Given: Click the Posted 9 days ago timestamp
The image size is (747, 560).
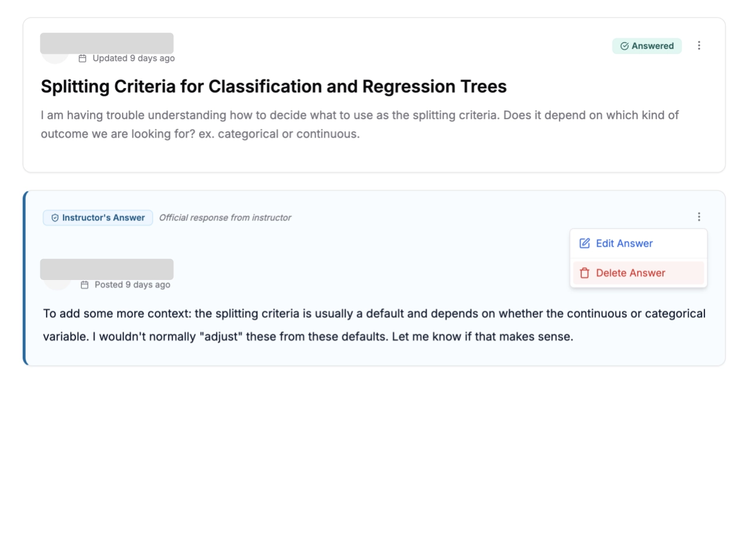Looking at the screenshot, I should coord(132,285).
